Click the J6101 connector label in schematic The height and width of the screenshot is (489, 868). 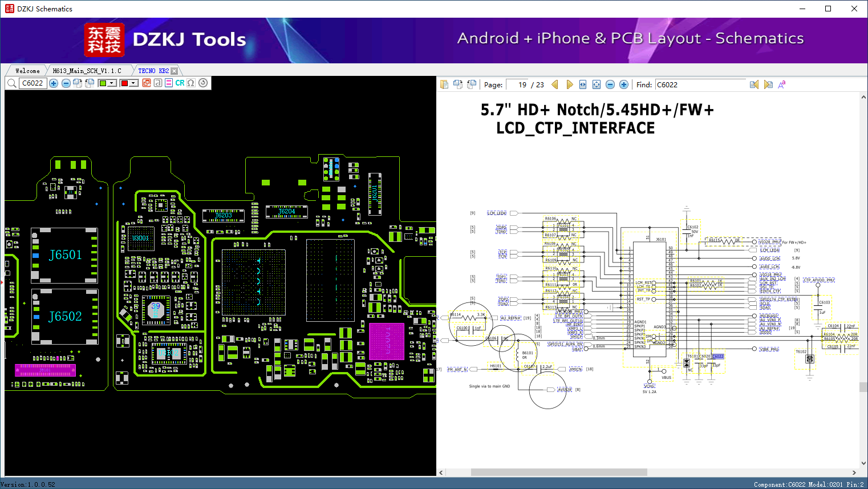pyautogui.click(x=660, y=240)
